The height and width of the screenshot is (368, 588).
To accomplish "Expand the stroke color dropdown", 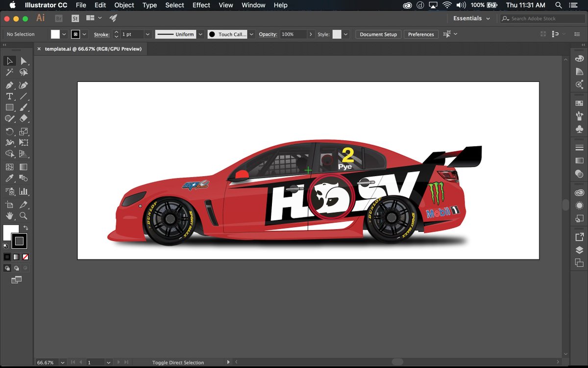I will 85,34.
